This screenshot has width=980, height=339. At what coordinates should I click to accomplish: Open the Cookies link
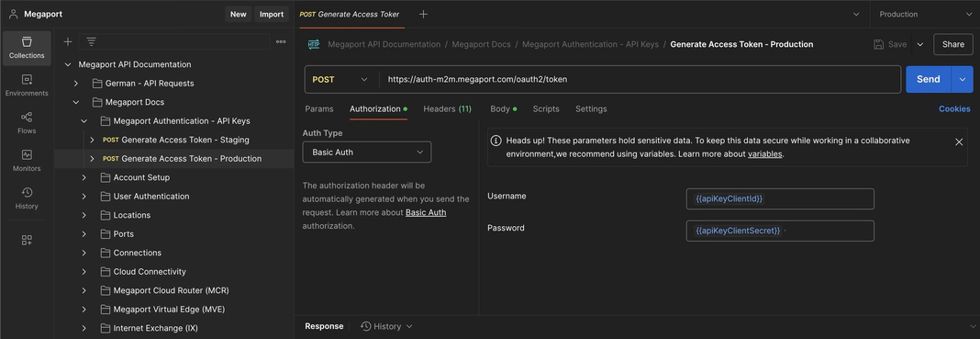tap(954, 108)
